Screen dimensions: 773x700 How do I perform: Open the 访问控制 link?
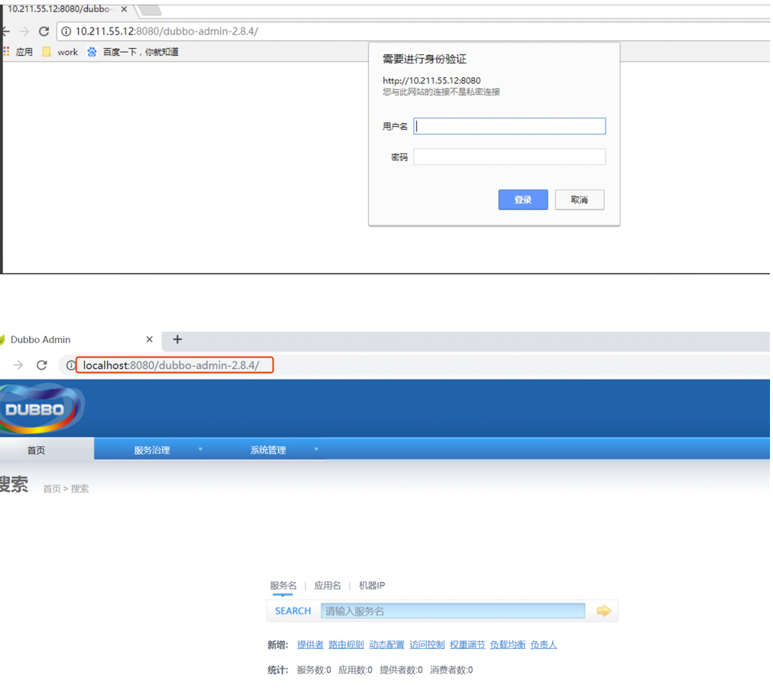click(x=427, y=645)
